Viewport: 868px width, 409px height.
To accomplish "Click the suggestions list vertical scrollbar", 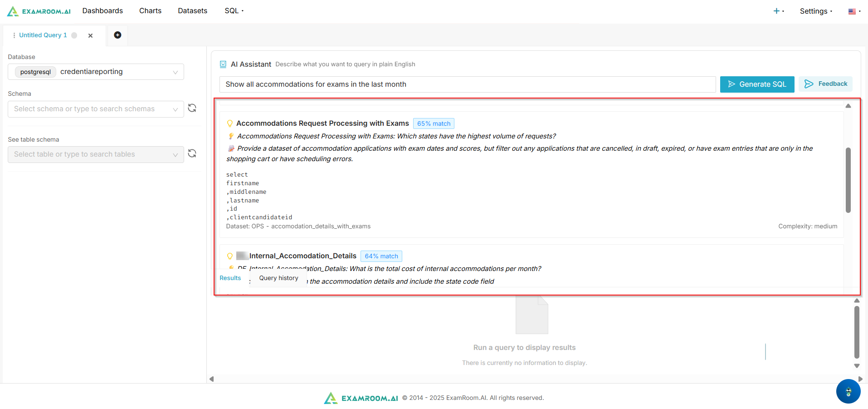I will tap(848, 180).
